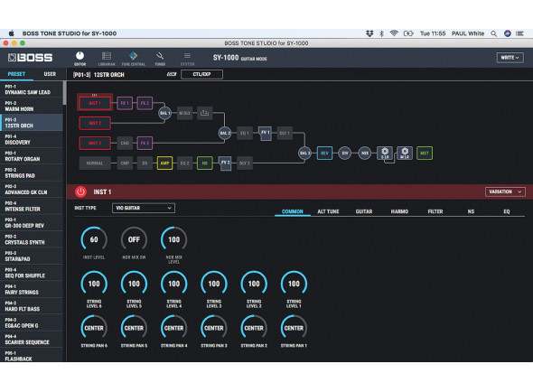Select the BAL 2 balancer node
This screenshot has height=392, width=533.
[x=225, y=133]
